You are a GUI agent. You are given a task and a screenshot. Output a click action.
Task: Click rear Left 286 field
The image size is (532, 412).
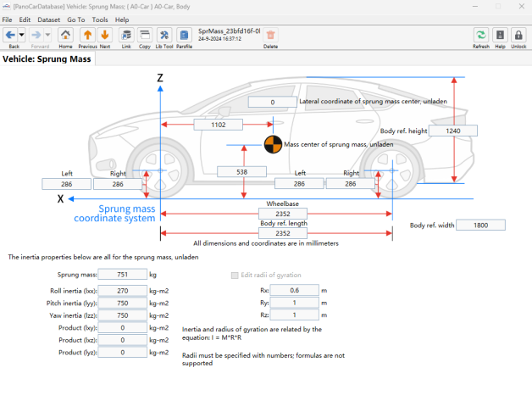(x=299, y=184)
